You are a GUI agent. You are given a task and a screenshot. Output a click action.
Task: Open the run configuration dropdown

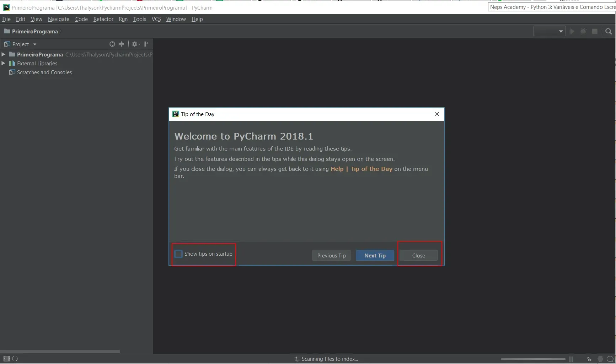pos(550,31)
